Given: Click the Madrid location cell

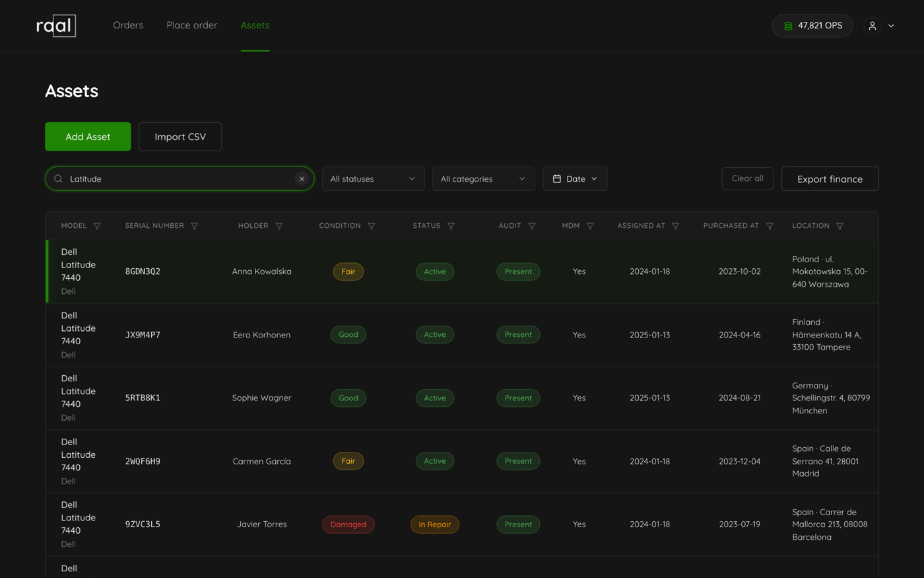Looking at the screenshot, I should coord(826,461).
